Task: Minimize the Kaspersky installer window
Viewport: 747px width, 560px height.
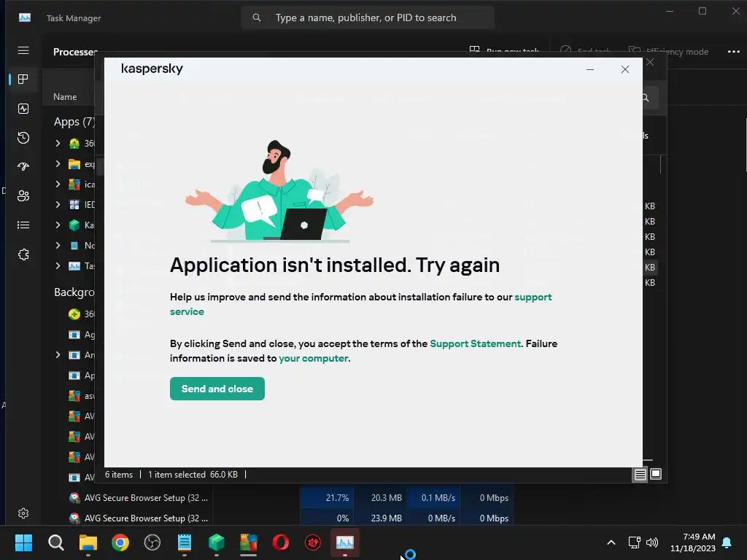Action: tap(589, 69)
